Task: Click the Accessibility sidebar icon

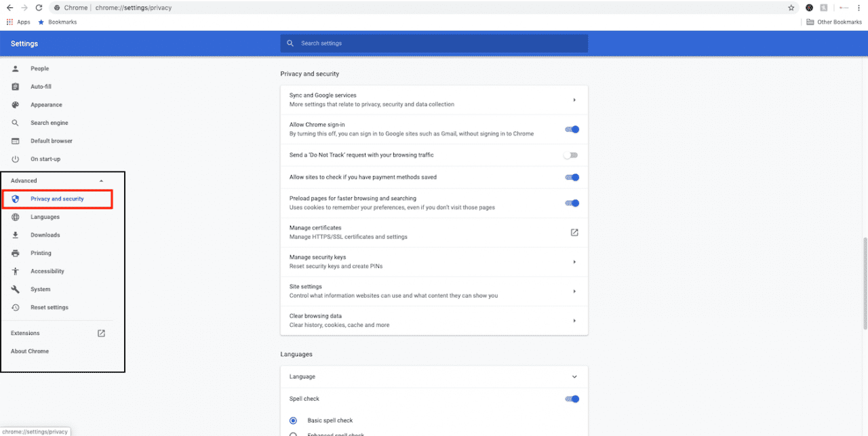Action: click(15, 271)
